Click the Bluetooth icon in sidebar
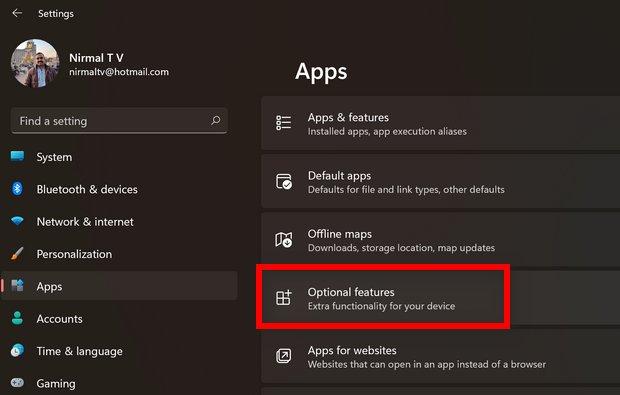This screenshot has width=620, height=395. pos(17,189)
